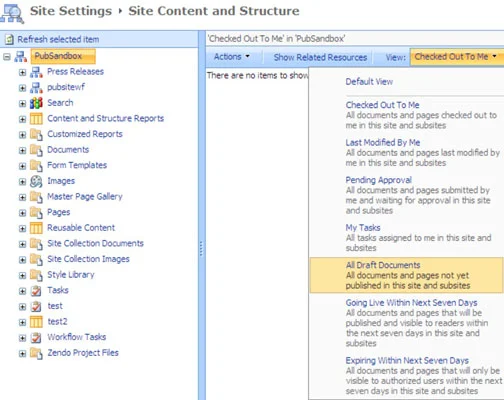Open the Site Settings breadcrumb link

point(71,11)
